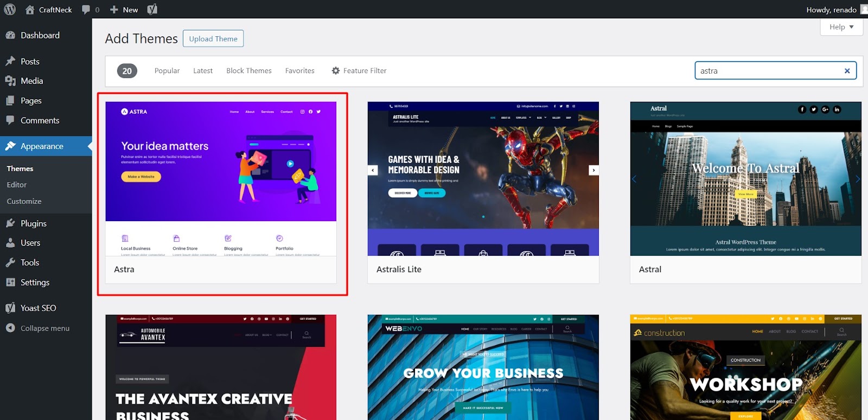Viewport: 868px width, 420px height.
Task: Select the construction Workshop theme thumbnail
Action: pyautogui.click(x=746, y=367)
